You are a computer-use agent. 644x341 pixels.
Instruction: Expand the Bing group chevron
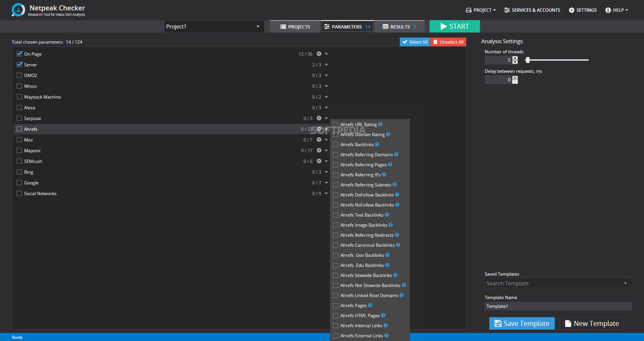(x=326, y=172)
